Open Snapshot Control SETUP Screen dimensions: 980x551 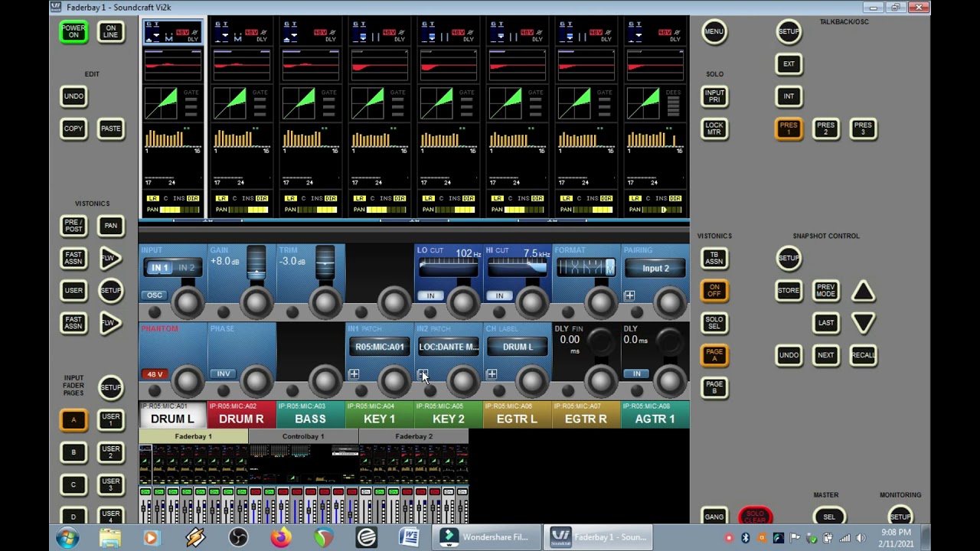[x=789, y=258]
